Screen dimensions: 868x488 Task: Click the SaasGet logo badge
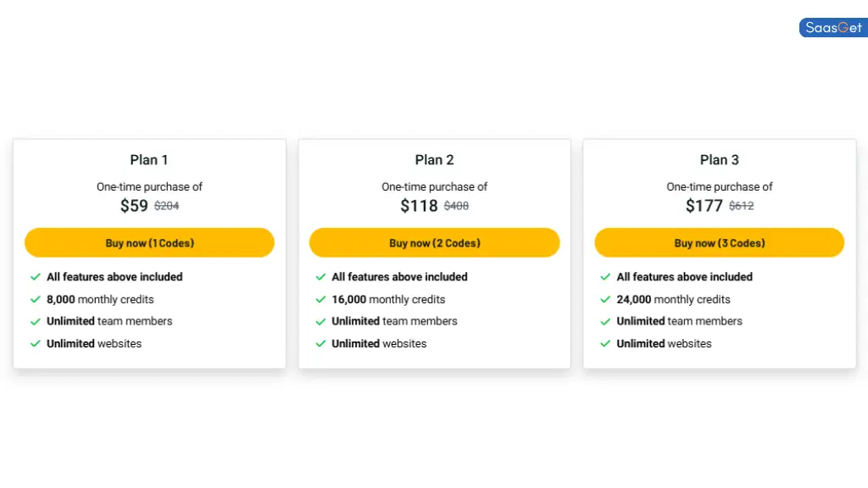pos(833,28)
